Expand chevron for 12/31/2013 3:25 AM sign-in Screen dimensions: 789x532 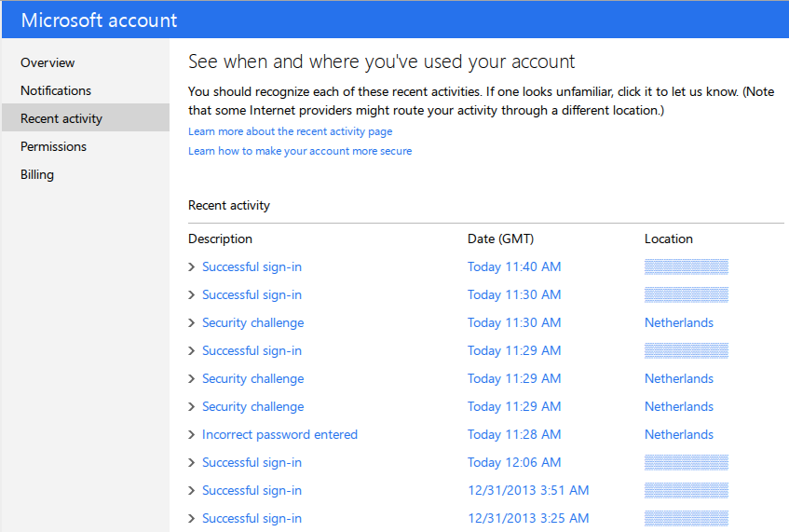tap(192, 519)
